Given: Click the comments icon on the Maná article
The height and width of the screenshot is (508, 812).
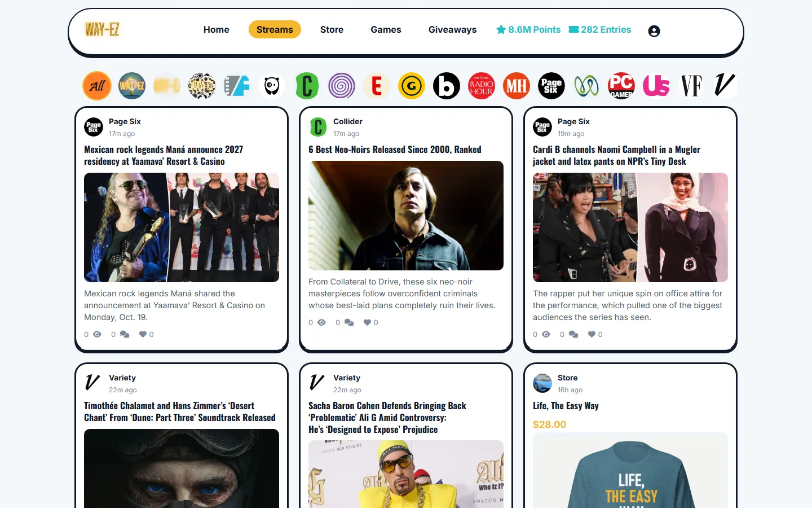Looking at the screenshot, I should pos(125,335).
